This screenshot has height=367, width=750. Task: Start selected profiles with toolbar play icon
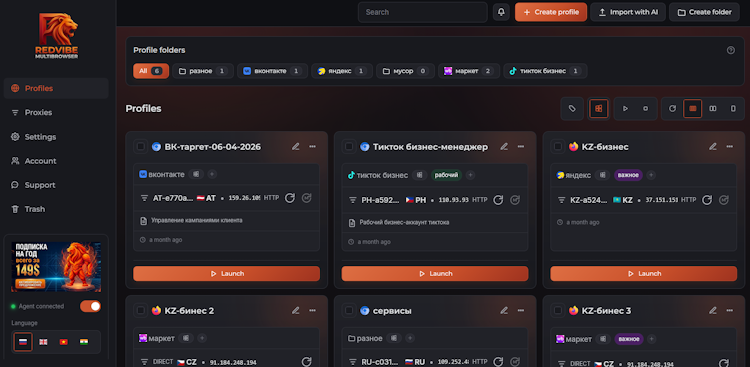625,109
